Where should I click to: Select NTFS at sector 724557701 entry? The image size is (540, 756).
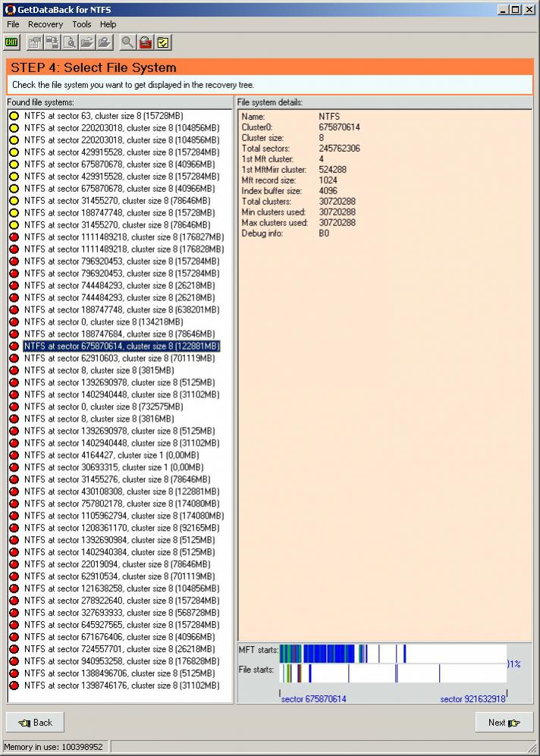(x=120, y=649)
